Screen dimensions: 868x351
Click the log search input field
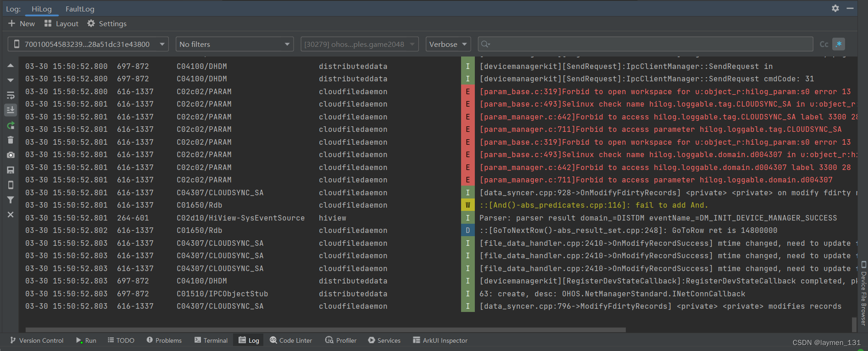[x=645, y=44]
